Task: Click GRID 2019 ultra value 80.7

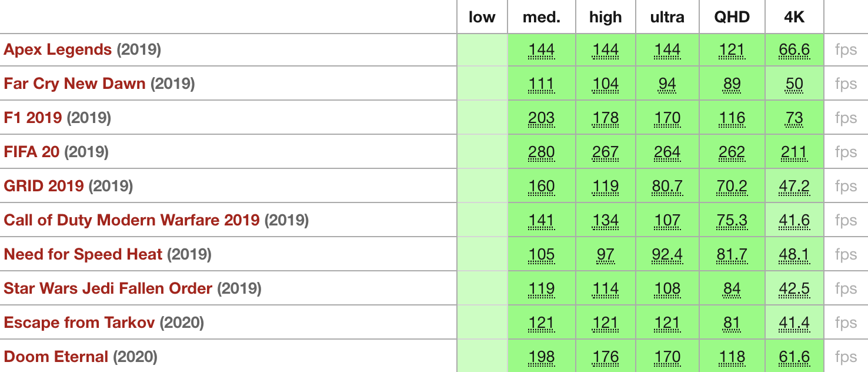Action: (667, 187)
